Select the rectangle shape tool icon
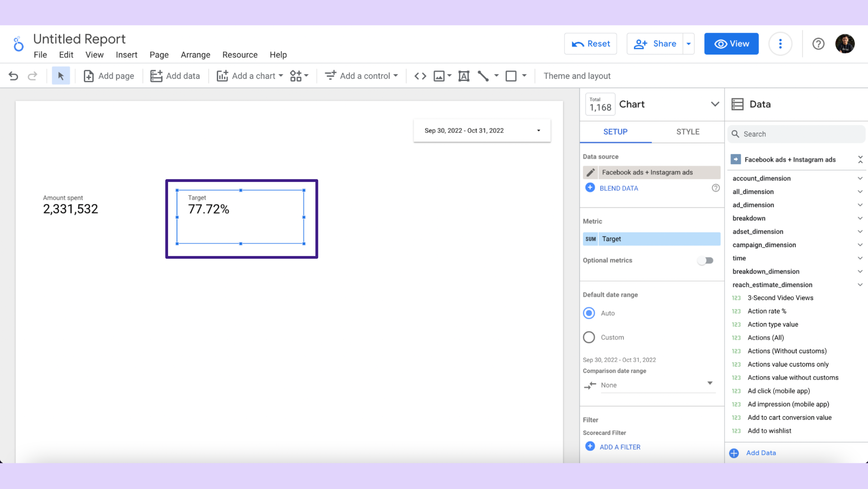The width and height of the screenshot is (868, 489). (511, 76)
